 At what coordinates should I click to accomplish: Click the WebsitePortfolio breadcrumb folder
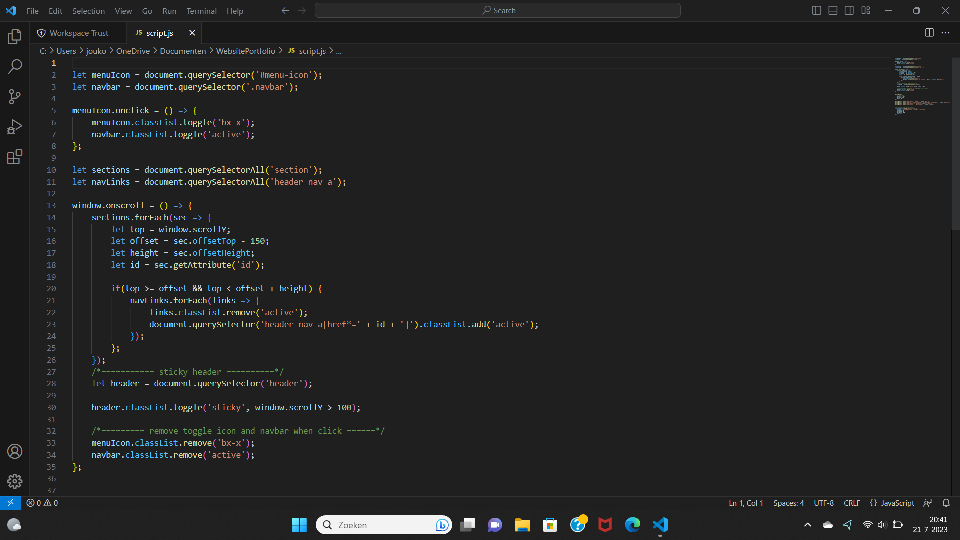pos(245,50)
